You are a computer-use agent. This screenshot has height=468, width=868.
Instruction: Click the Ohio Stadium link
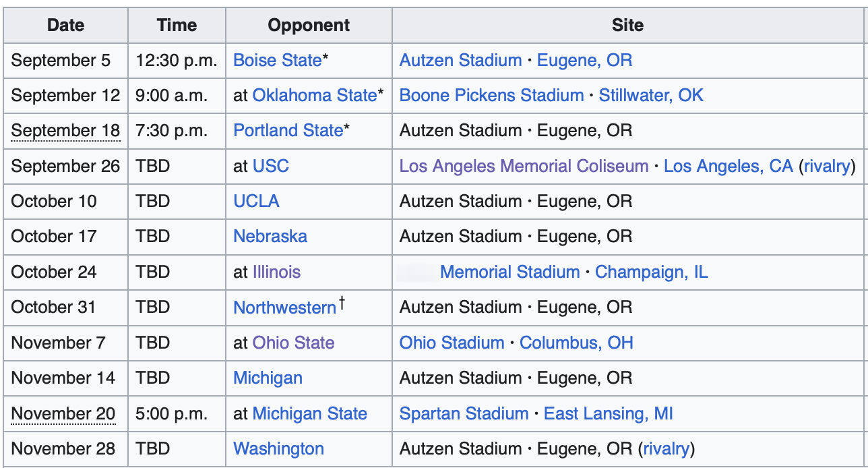tap(452, 343)
